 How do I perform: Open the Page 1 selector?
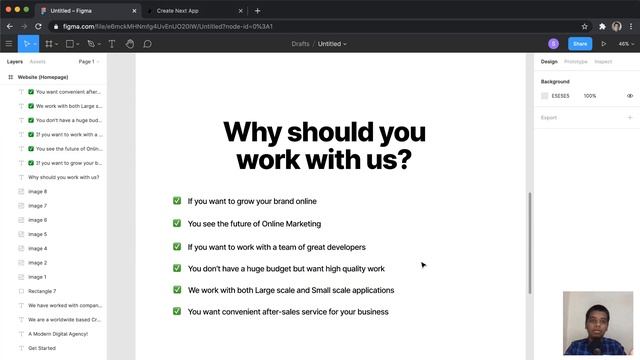pyautogui.click(x=89, y=62)
